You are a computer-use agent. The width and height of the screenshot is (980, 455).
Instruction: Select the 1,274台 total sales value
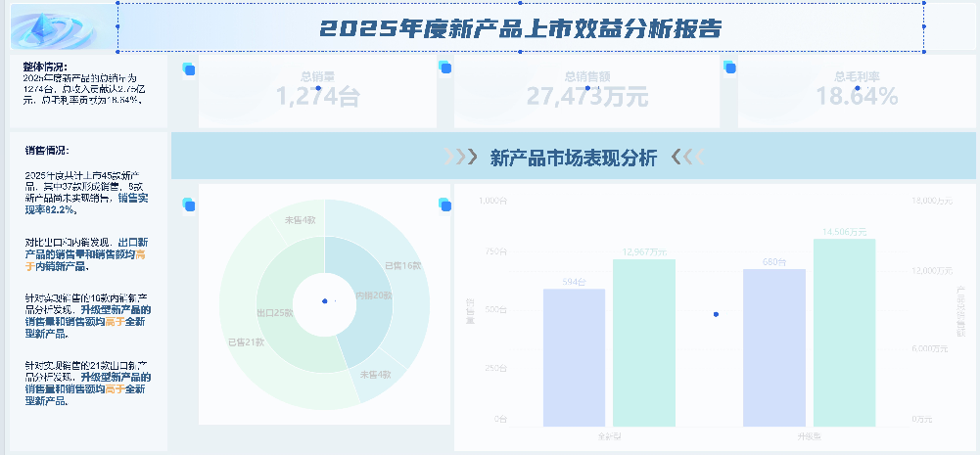(x=318, y=96)
